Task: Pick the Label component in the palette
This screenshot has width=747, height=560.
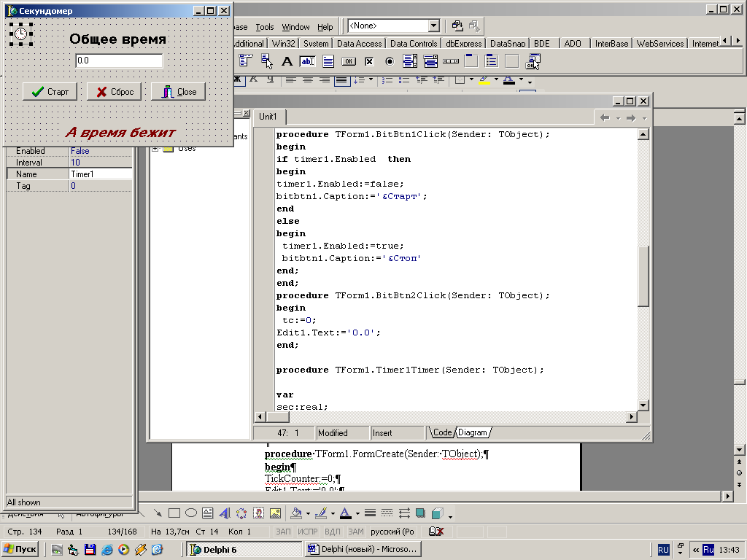Action: pos(287,62)
